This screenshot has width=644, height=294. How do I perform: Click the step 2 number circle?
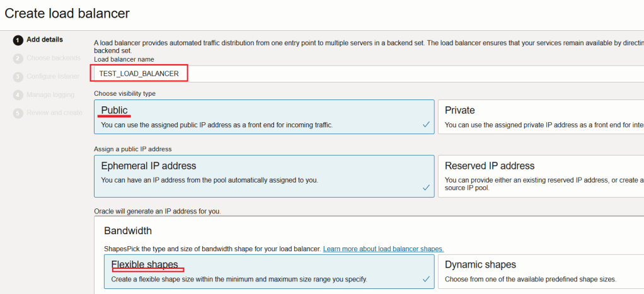coord(18,58)
